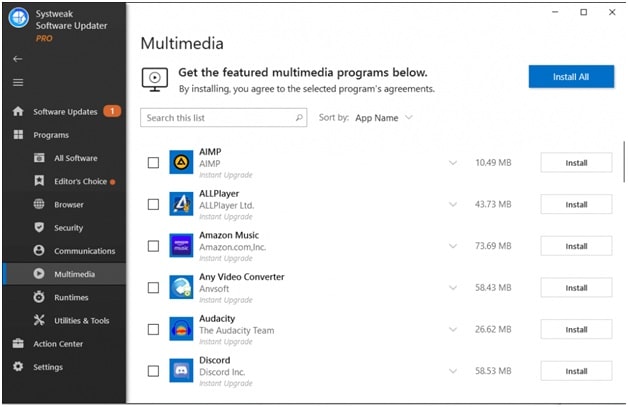Click the Discord app icon
The image size is (628, 407).
pyautogui.click(x=181, y=371)
